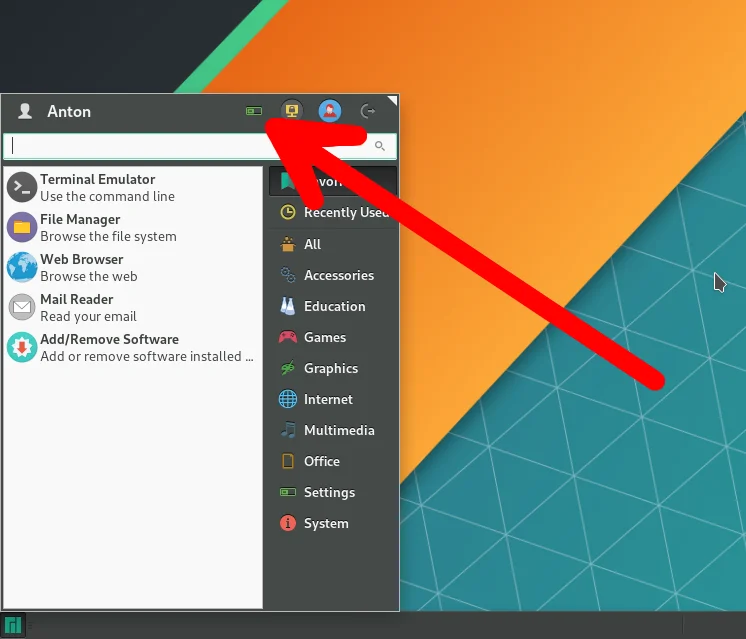This screenshot has height=639, width=746.
Task: Click the Internet globe icon
Action: pos(288,399)
